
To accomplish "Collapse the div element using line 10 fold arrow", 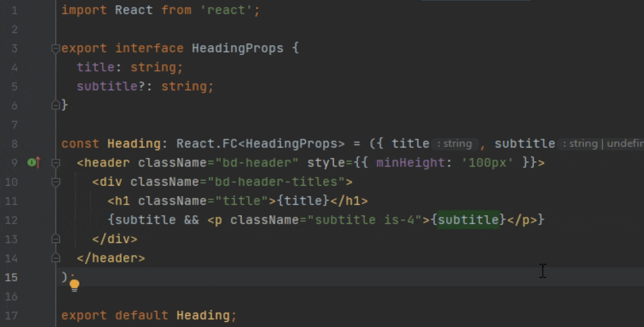I will coord(56,181).
